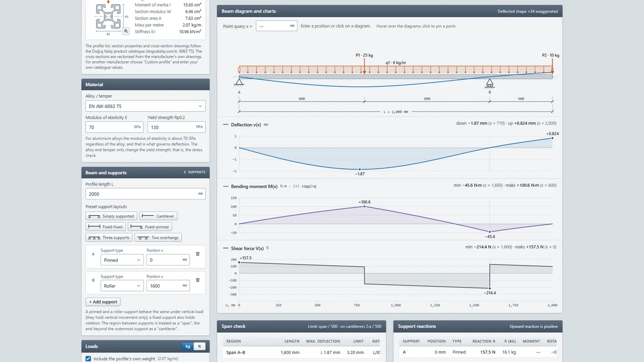644x362 pixels.
Task: Focus the Point query x input field
Action: point(277,26)
